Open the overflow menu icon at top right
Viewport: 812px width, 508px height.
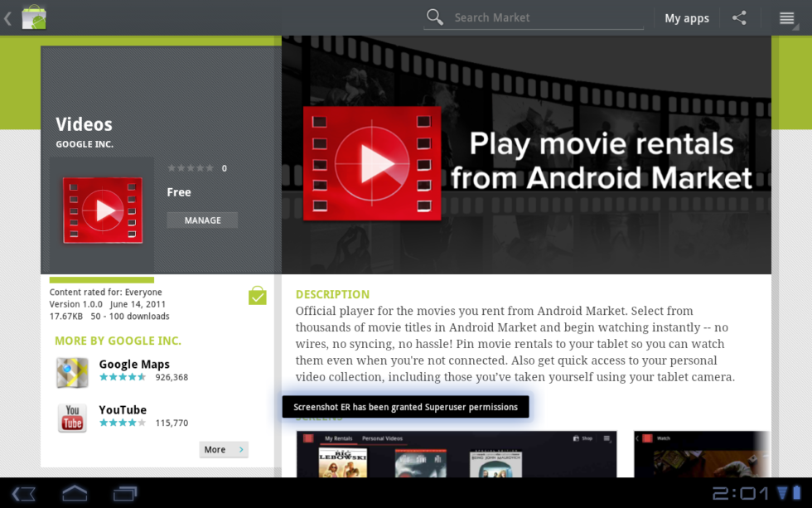click(x=786, y=18)
